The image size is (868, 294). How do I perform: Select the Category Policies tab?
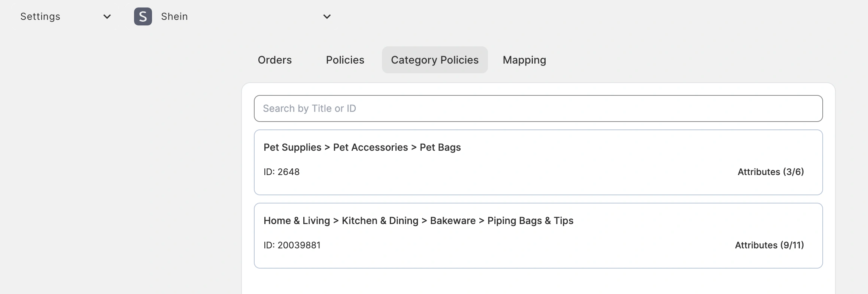coord(434,60)
